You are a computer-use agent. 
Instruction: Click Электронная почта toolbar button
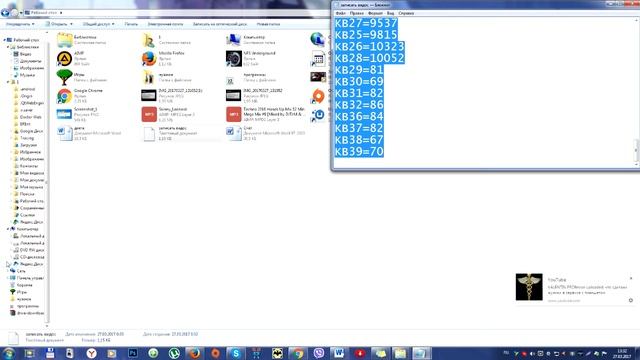(165, 24)
